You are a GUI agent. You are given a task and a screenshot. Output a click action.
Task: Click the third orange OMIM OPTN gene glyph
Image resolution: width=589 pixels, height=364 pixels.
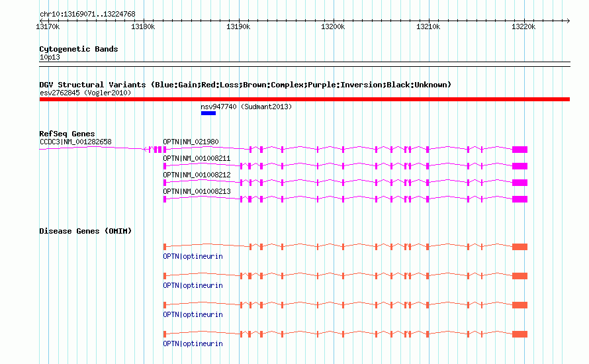345,305
